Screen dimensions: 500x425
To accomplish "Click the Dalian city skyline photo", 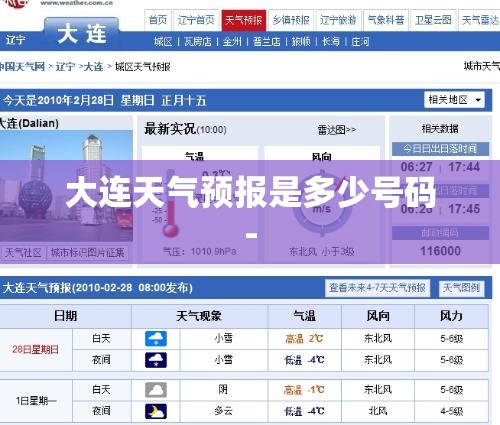I will click(66, 186).
